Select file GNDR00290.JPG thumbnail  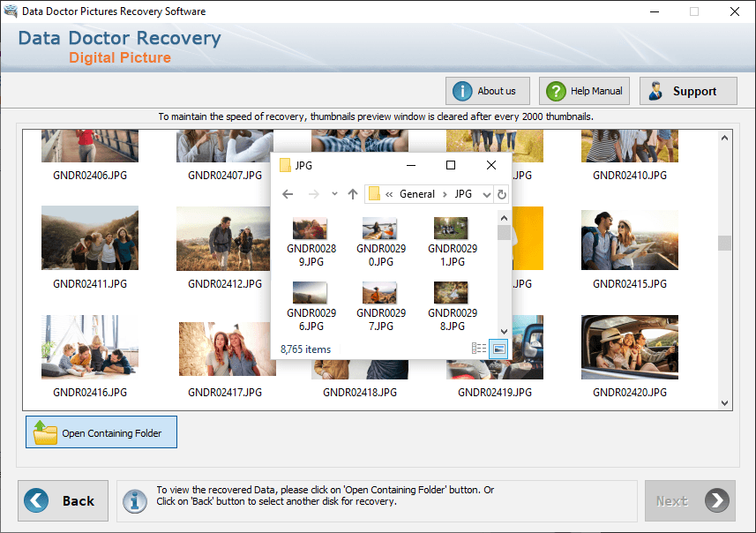coord(380,228)
